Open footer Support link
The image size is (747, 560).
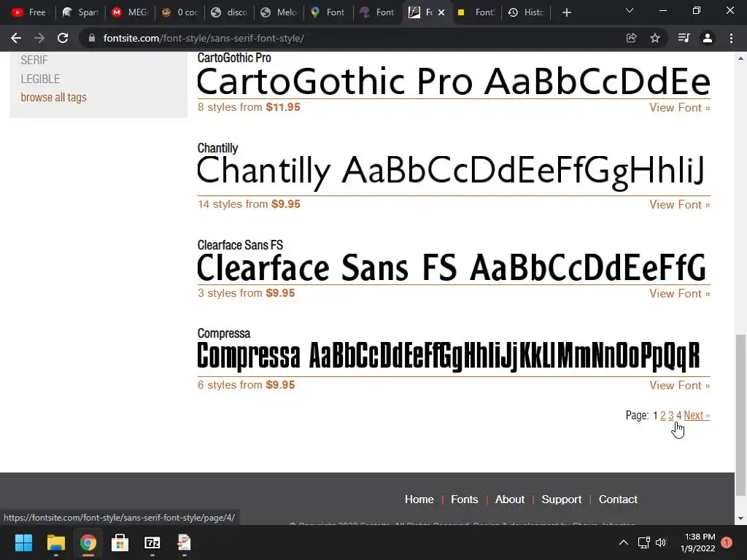(x=562, y=499)
